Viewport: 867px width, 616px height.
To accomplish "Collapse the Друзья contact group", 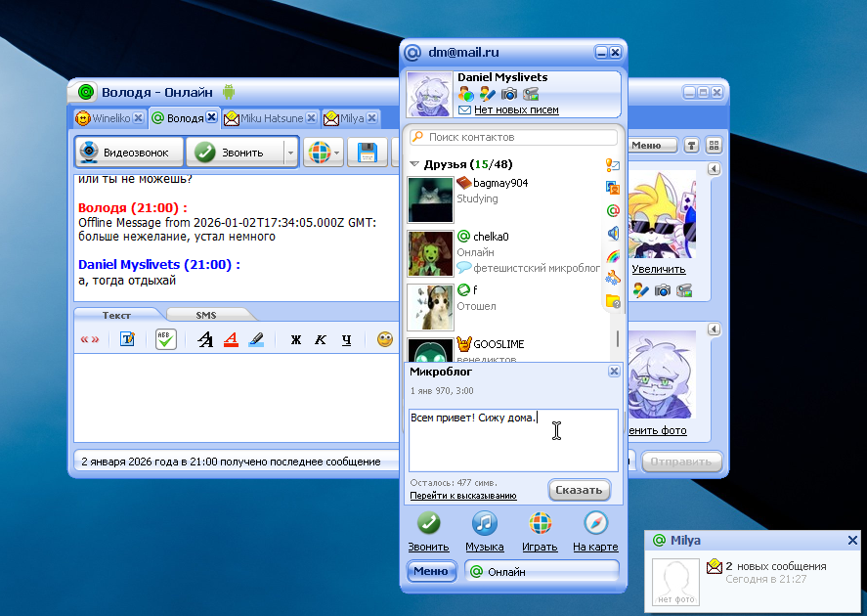I will click(x=414, y=164).
